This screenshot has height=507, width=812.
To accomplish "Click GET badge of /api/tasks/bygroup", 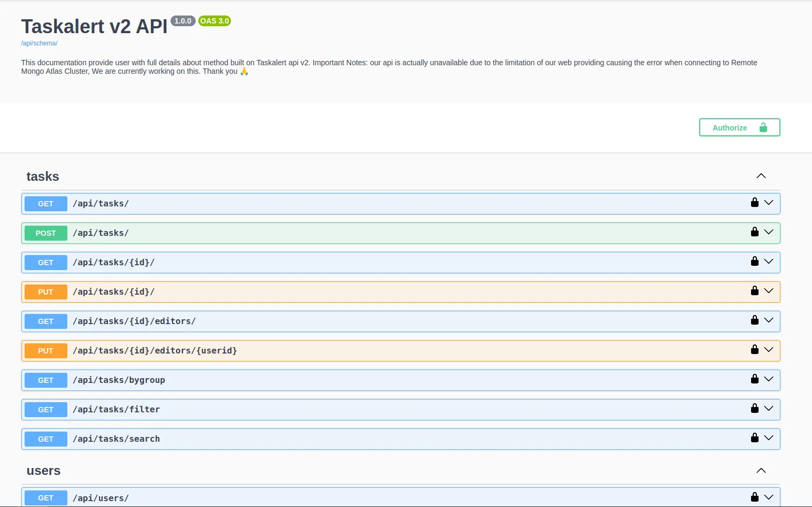I will 46,380.
